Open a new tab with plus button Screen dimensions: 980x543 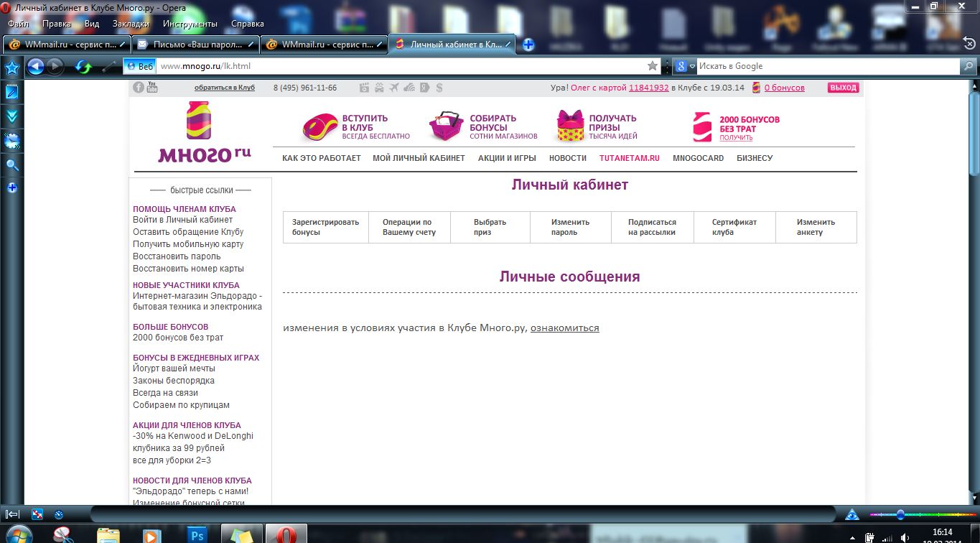[528, 45]
